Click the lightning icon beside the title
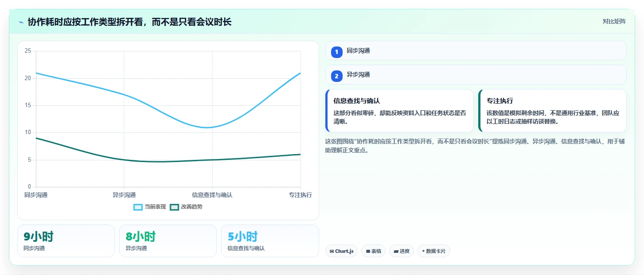The width and height of the screenshot is (644, 275). pos(21,22)
